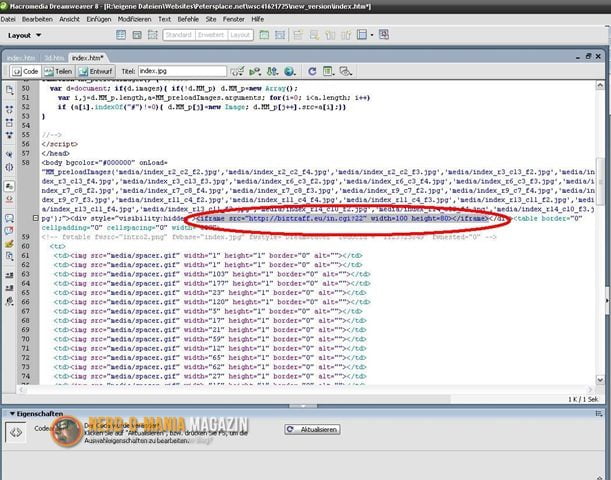611x480 pixels.
Task: Click the Insert Row Below icon
Action: click(314, 35)
